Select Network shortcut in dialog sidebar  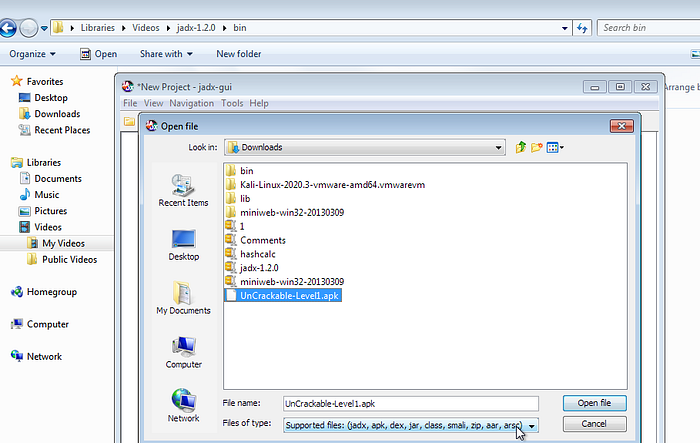coord(183,406)
